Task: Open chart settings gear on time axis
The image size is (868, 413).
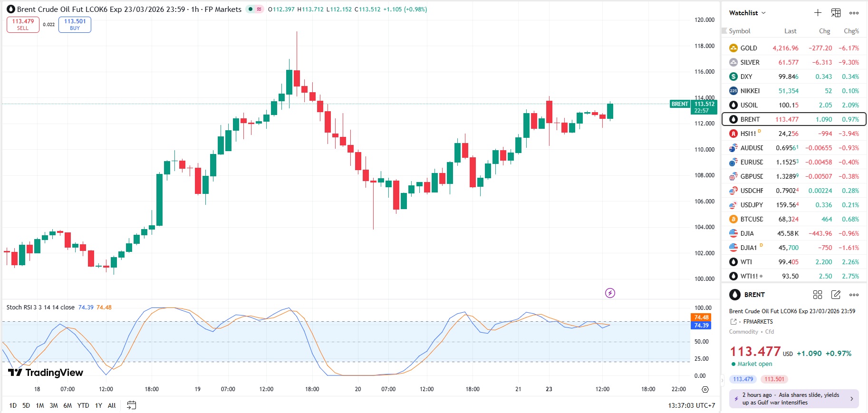Action: coord(705,389)
